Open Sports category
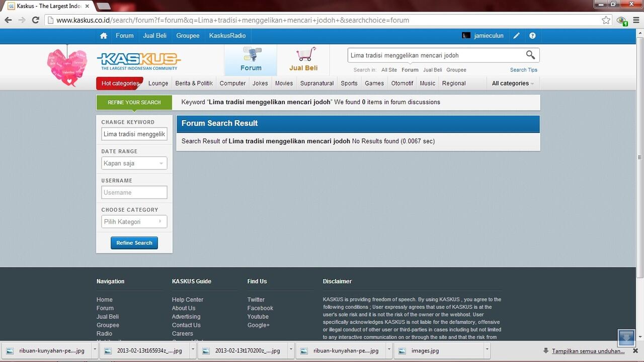 (349, 83)
